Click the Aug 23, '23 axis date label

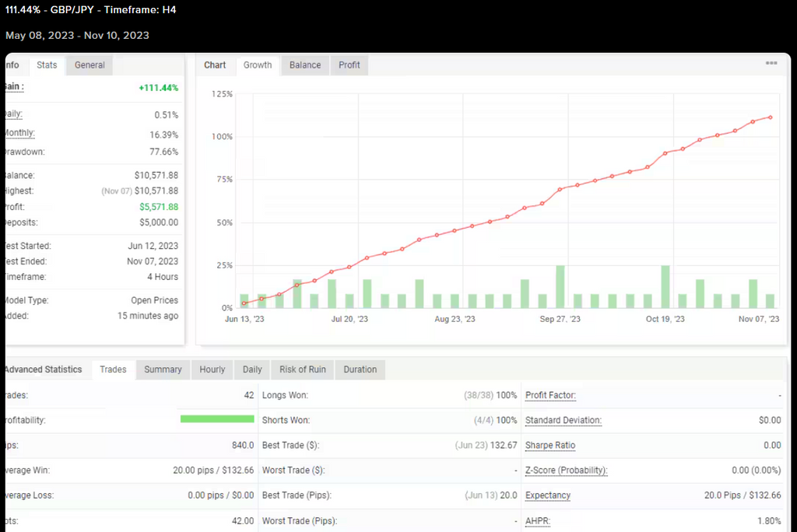coord(455,319)
